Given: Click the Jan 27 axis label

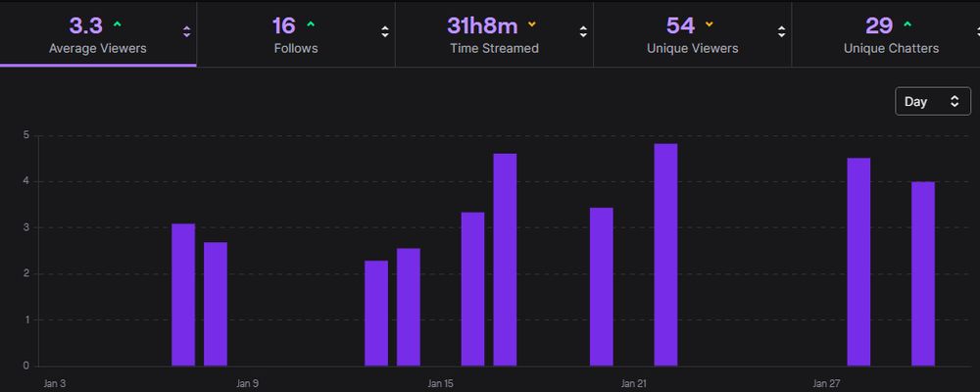Looking at the screenshot, I should point(826,383).
